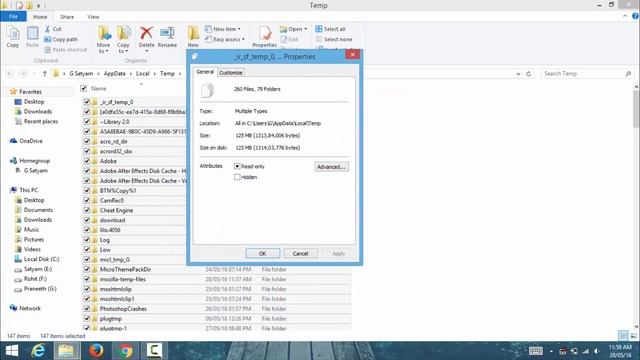This screenshot has width=640, height=360.
Task: Uncheck the Adobe folder checkbox
Action: click(87, 161)
